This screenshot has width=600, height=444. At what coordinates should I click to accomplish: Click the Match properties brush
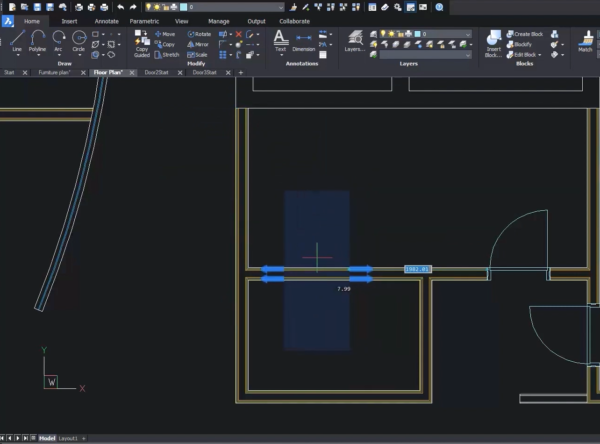(585, 40)
